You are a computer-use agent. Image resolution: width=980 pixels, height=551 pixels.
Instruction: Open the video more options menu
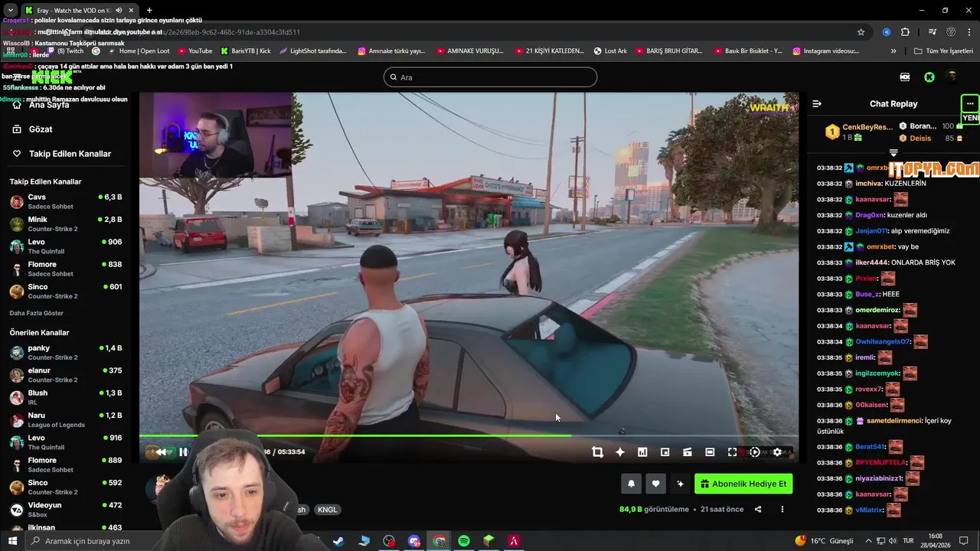[x=782, y=510]
